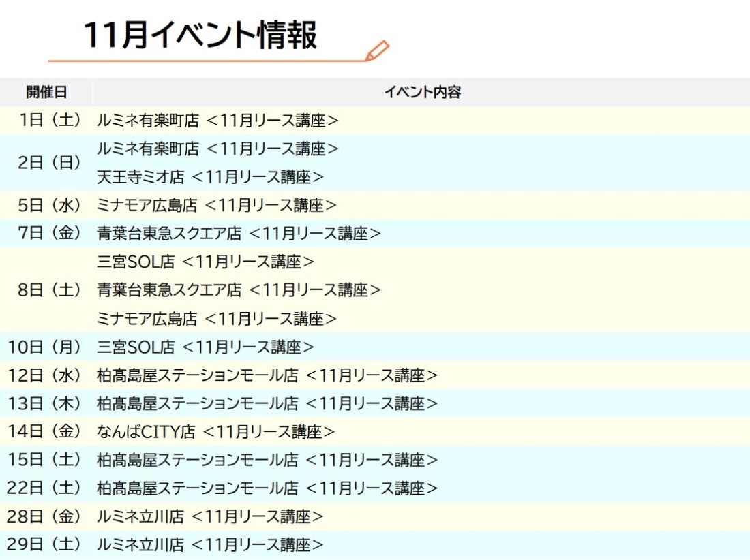This screenshot has height=560, width=750.
Task: Click the 14日（金）date cell
Action: pyautogui.click(x=44, y=432)
